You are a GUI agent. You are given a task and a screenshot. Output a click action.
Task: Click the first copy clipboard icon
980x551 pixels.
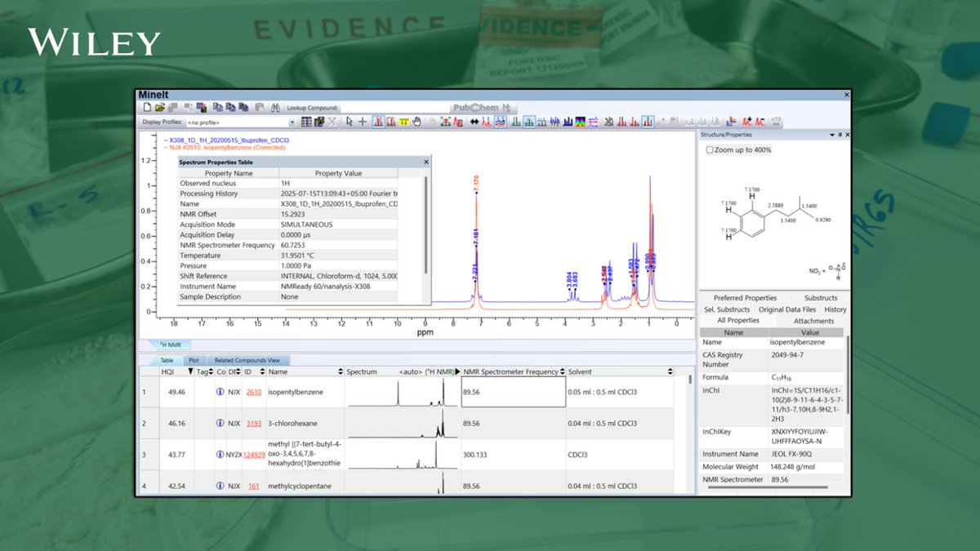(x=217, y=107)
